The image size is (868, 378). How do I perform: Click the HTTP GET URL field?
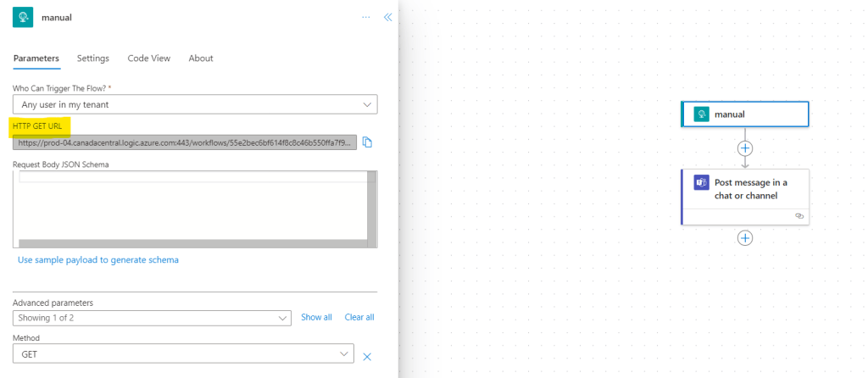185,142
